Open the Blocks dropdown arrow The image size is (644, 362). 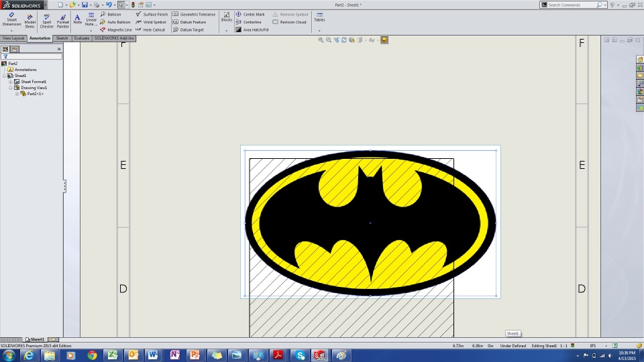[x=226, y=31]
